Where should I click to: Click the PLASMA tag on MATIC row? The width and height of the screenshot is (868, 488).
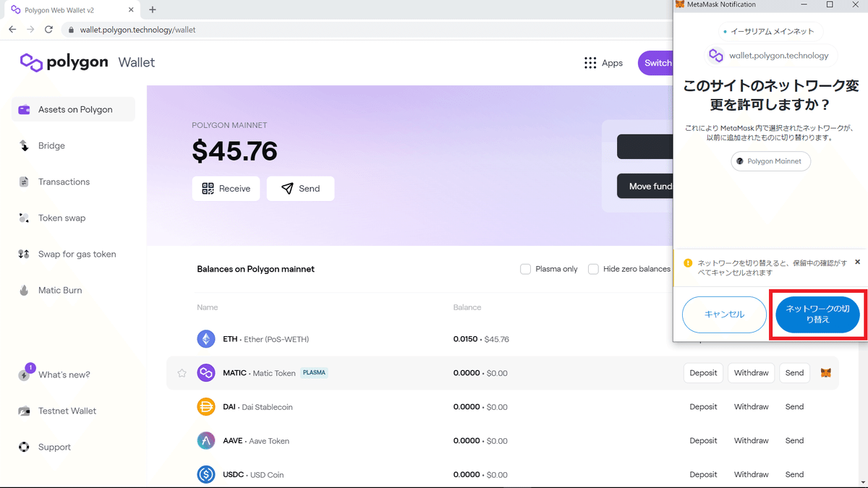[314, 373]
